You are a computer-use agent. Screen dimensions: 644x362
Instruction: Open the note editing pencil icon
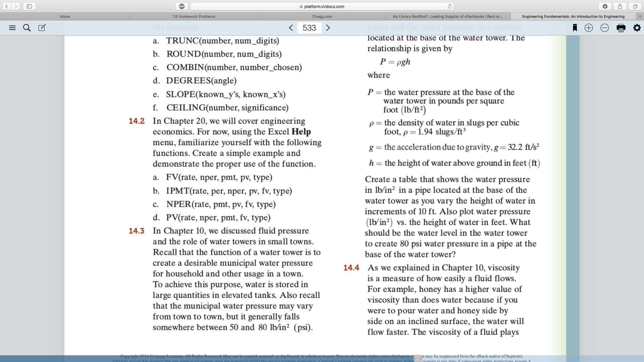pyautogui.click(x=42, y=28)
